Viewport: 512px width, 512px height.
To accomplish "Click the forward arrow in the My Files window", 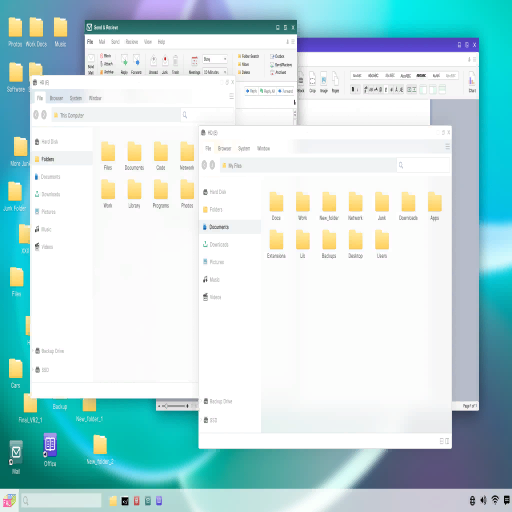I will [212, 165].
